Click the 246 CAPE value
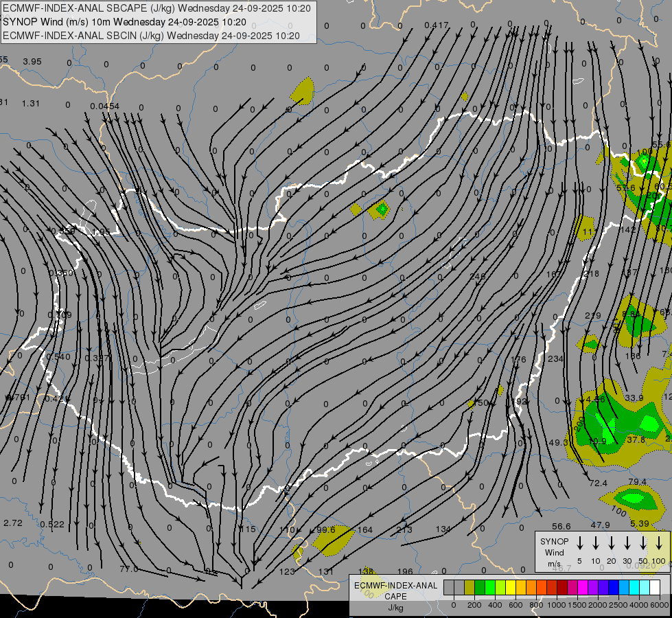Image resolution: width=672 pixels, height=618 pixels. pyautogui.click(x=478, y=276)
